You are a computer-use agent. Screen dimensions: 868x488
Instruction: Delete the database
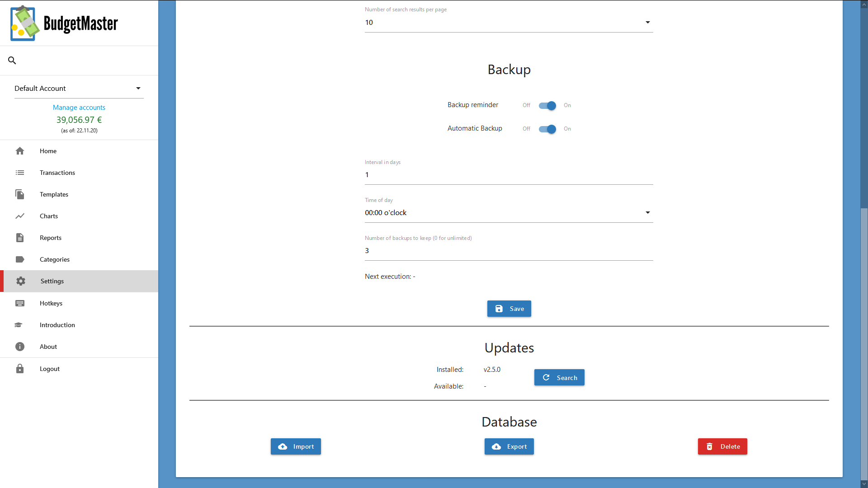722,446
